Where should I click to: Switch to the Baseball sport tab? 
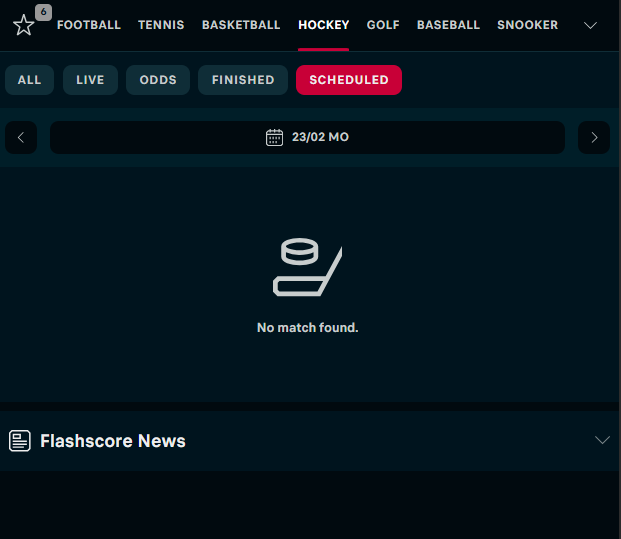tap(448, 25)
